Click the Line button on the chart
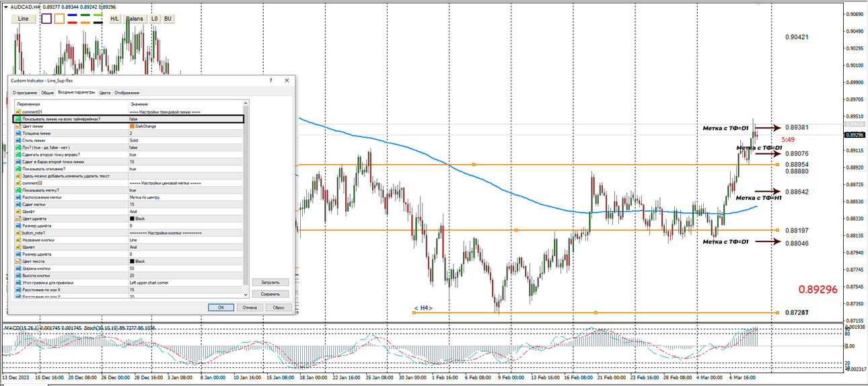The width and height of the screenshot is (868, 386). click(x=23, y=18)
